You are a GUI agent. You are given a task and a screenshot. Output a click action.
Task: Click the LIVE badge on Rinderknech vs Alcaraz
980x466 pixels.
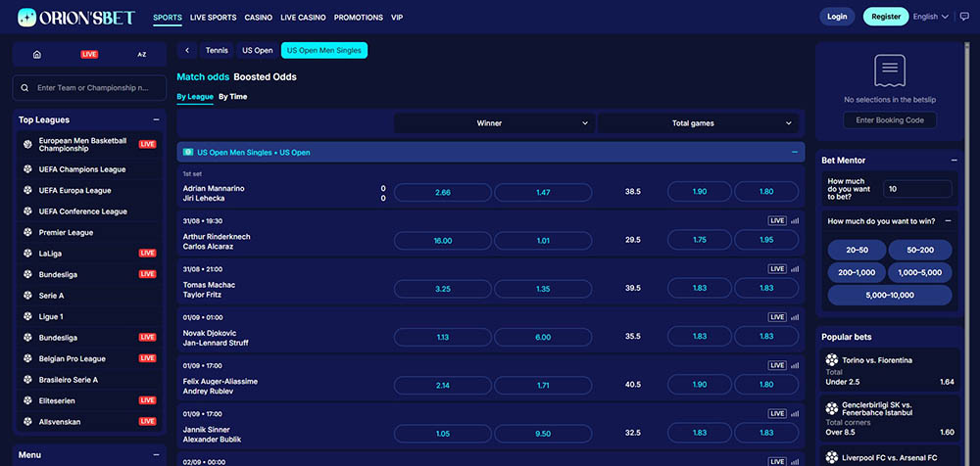pos(777,220)
